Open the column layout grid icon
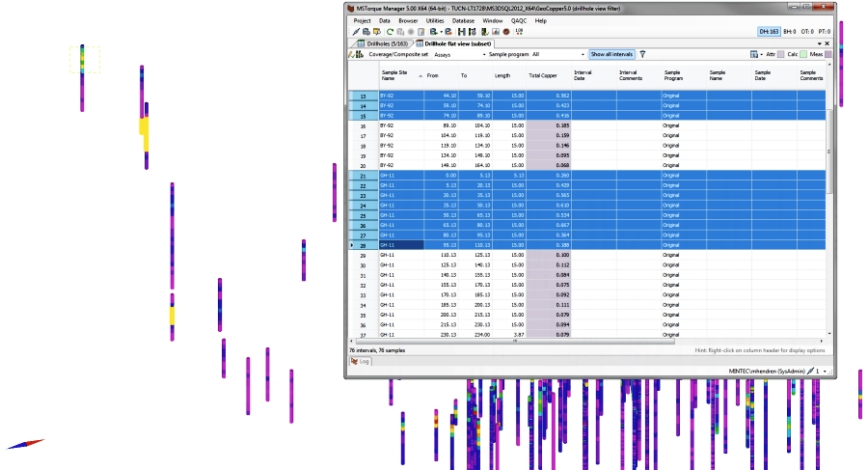 [x=753, y=55]
